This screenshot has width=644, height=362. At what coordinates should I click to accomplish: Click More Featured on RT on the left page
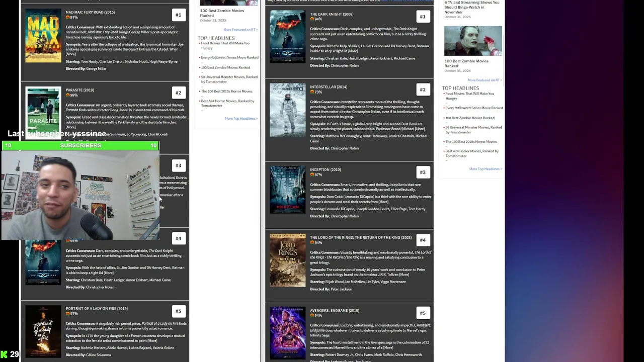[x=240, y=30]
